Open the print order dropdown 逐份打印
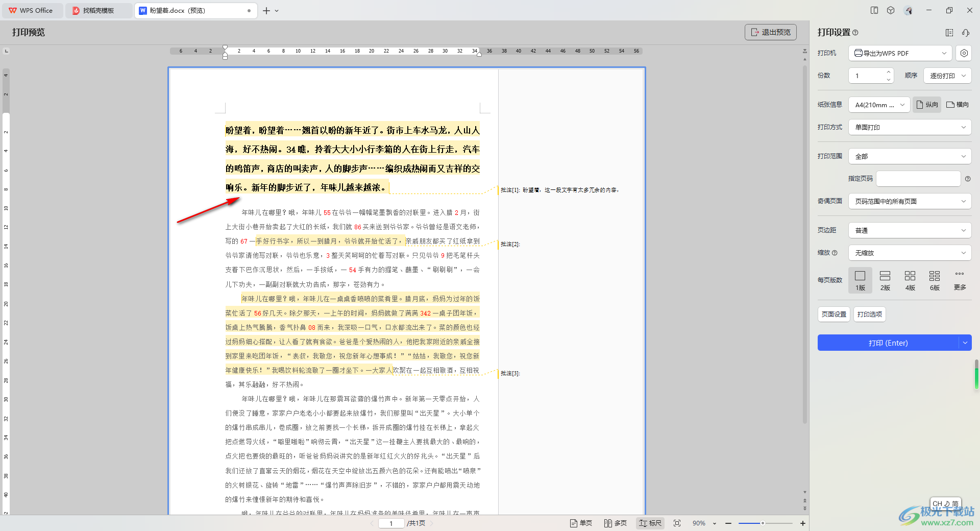Image resolution: width=980 pixels, height=531 pixels. (947, 76)
